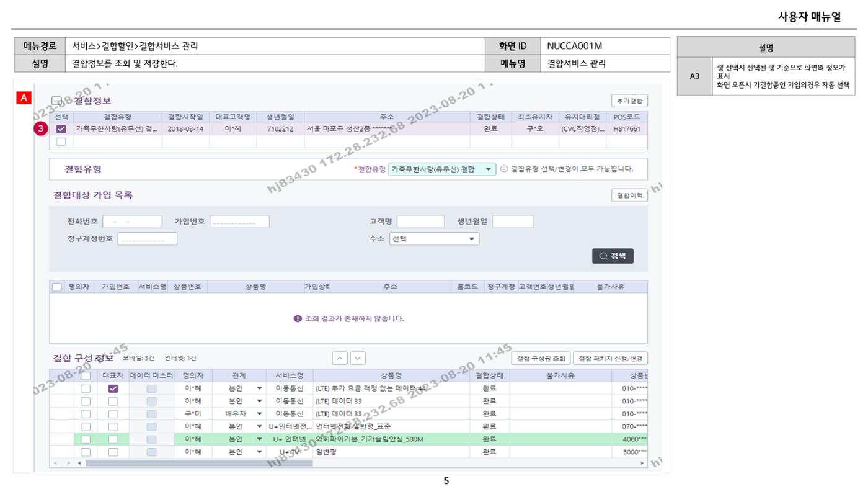This screenshot has width=868, height=489.
Task: Uncheck the 가족무한사랑(유무선) row selection checkbox
Action: (61, 129)
